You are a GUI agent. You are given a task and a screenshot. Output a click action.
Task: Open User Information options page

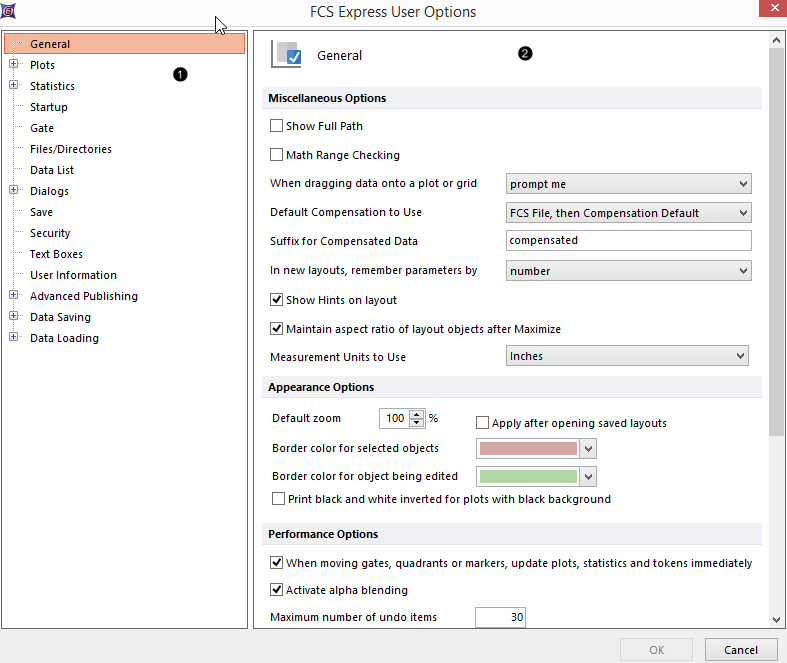(73, 275)
